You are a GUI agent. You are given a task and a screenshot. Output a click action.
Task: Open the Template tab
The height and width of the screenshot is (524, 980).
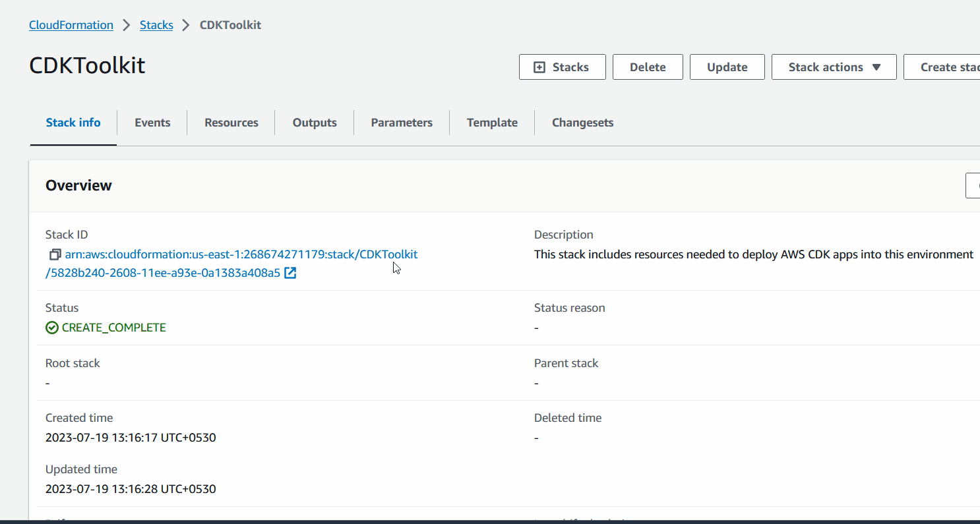[x=492, y=122]
